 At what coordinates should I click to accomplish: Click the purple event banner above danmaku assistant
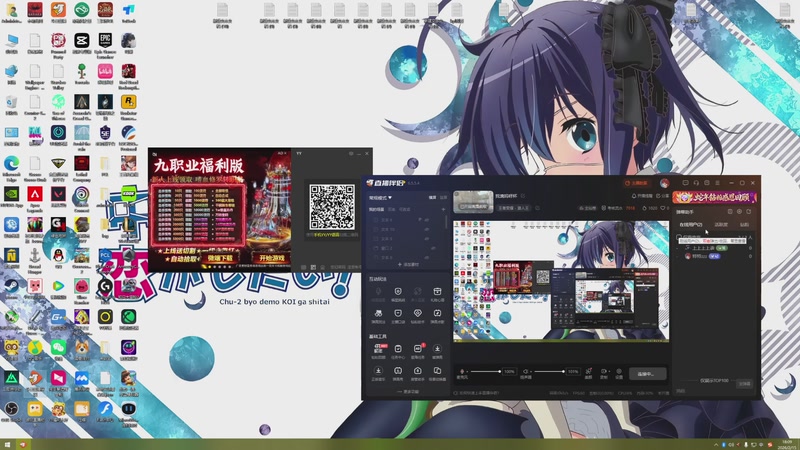[x=713, y=197]
